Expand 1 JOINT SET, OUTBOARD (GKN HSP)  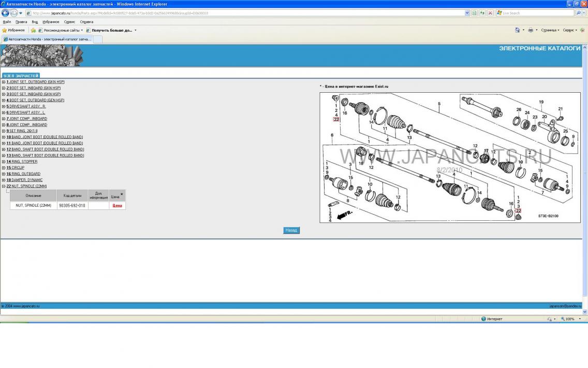[4, 82]
